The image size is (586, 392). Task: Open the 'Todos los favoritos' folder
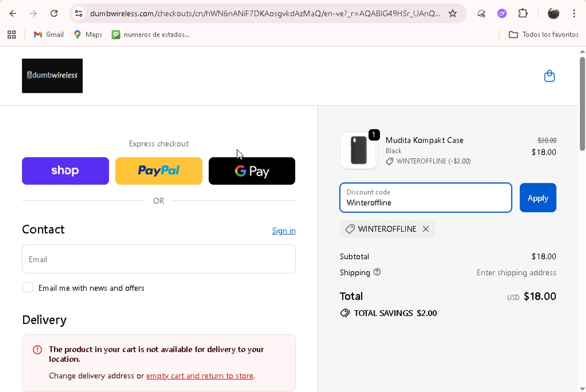tap(543, 34)
